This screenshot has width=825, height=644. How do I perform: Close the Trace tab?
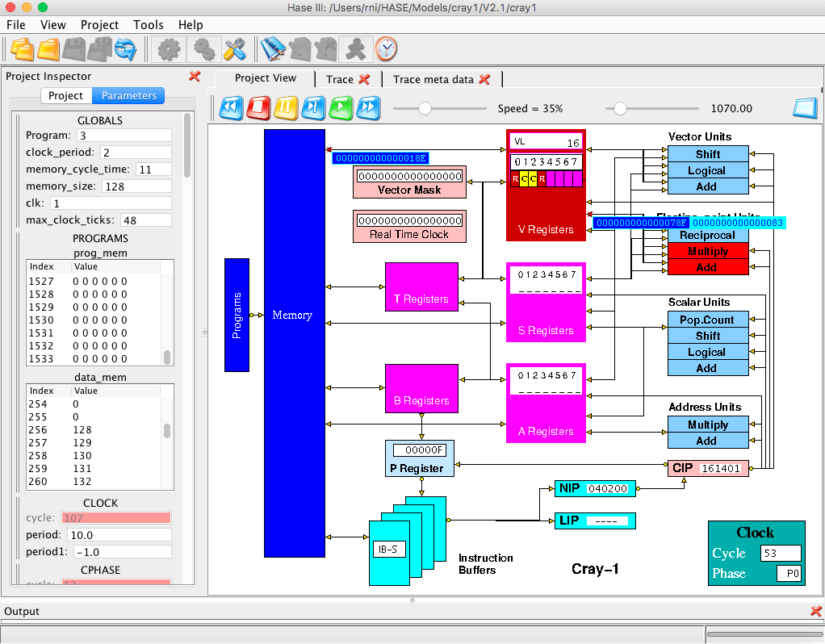tap(364, 79)
